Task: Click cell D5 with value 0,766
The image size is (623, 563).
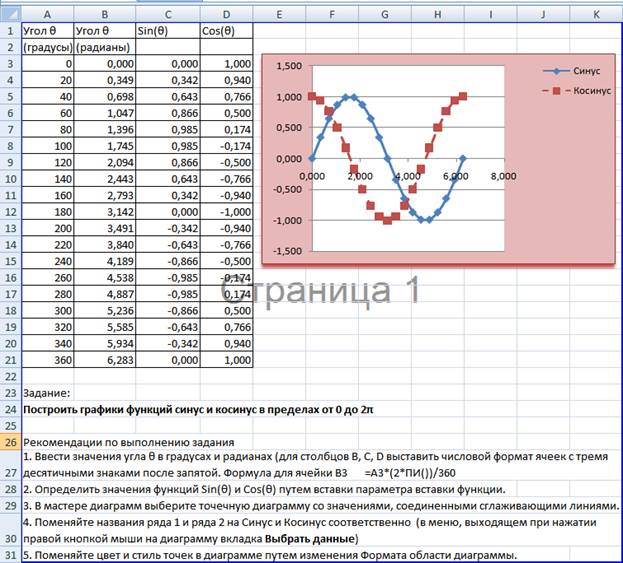Action: (226, 97)
